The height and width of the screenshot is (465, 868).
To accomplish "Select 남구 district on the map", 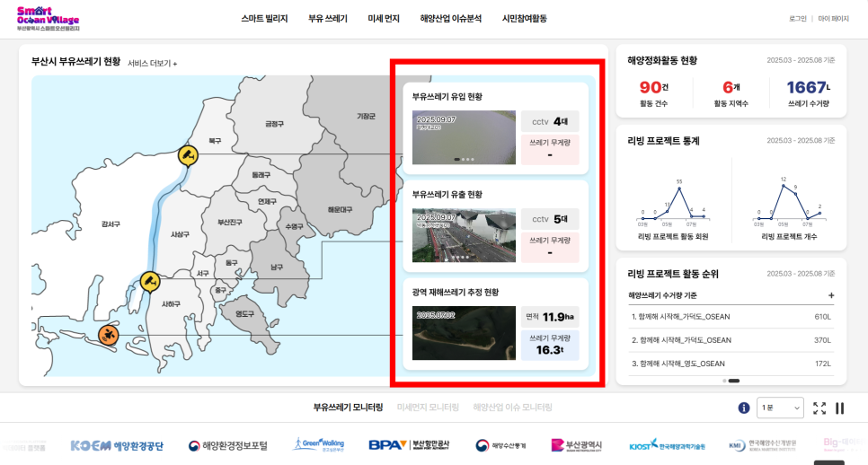I will coord(277,267).
